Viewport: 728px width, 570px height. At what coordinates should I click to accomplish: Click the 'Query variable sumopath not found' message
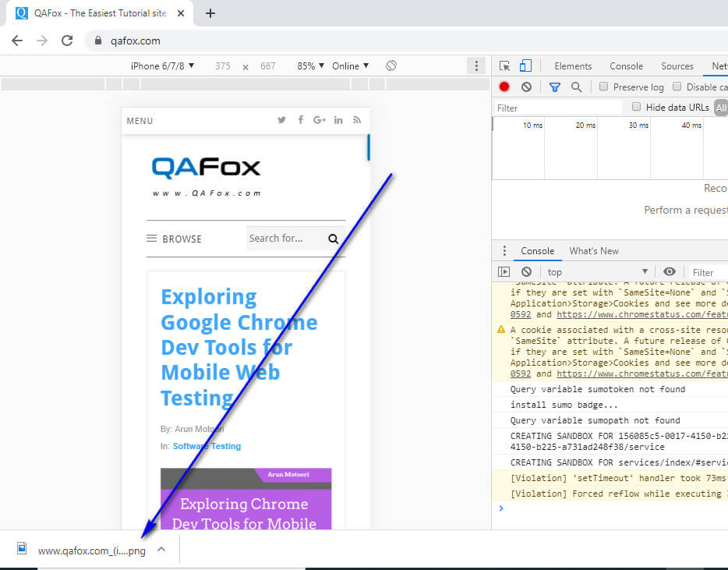595,420
